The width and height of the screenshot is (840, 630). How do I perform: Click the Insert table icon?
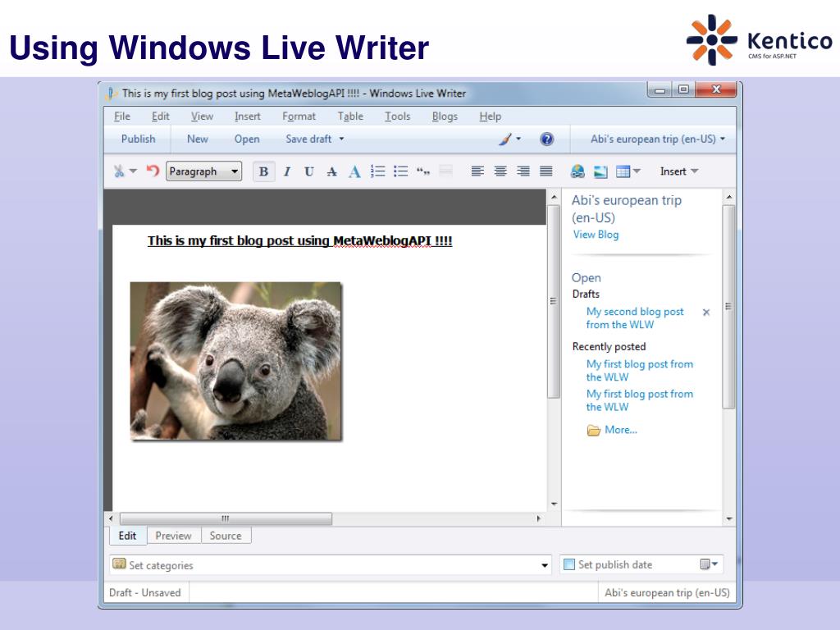(x=623, y=171)
